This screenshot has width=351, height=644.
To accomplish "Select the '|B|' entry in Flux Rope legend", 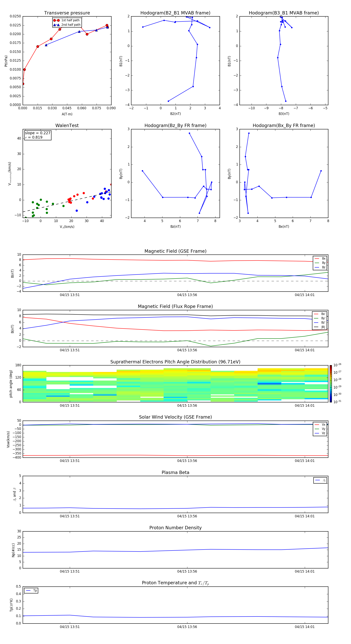I will [x=320, y=327].
